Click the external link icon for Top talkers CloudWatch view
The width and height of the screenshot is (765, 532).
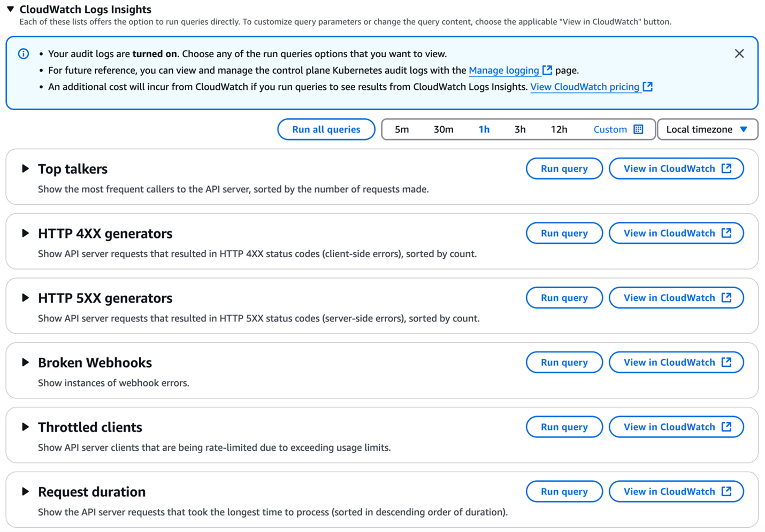726,168
